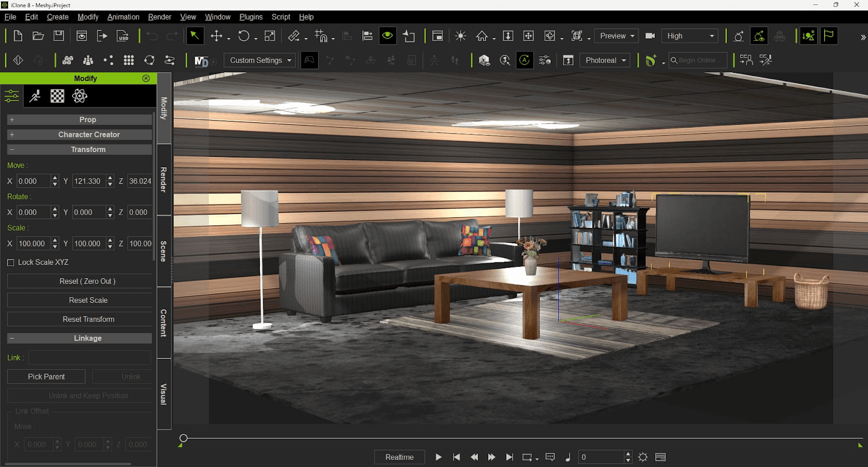The width and height of the screenshot is (868, 467).
Task: Click the Reset Scale button
Action: [80, 300]
